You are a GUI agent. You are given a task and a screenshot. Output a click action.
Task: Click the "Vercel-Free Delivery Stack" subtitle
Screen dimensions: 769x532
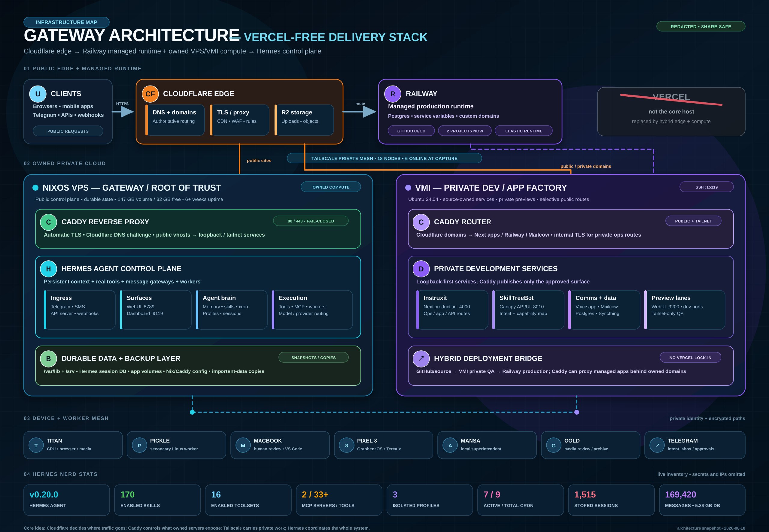336,37
